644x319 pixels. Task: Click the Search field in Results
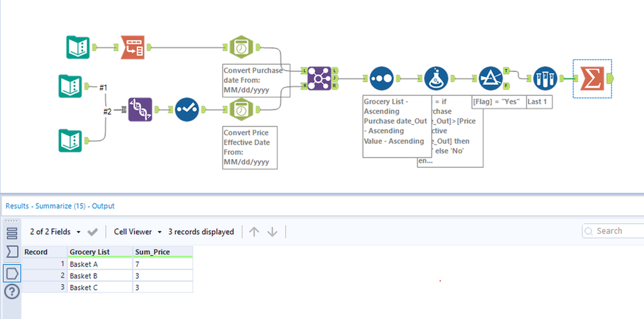click(613, 231)
